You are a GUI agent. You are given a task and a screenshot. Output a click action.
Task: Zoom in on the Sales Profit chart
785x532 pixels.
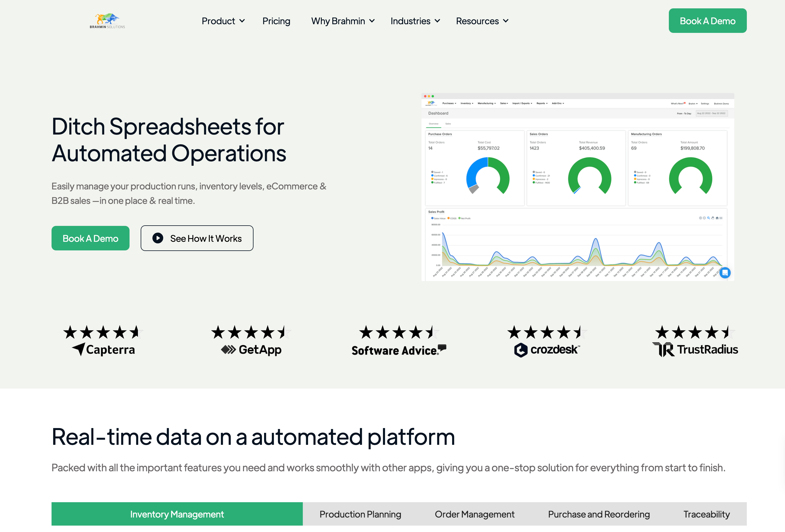701,218
